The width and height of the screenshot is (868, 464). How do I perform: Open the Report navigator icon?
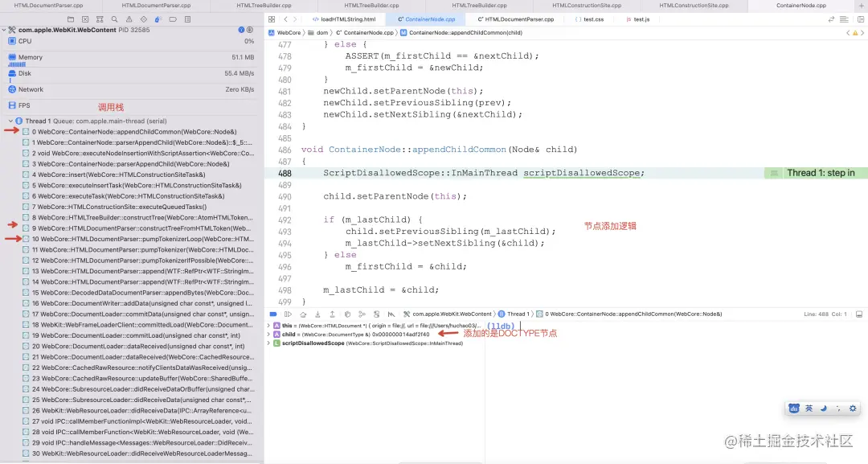[187, 19]
